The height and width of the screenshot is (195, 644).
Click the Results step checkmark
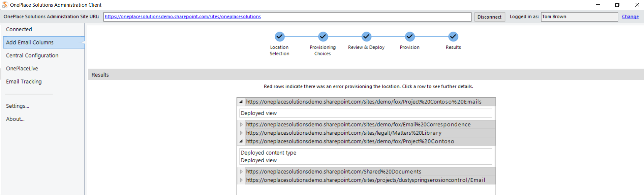click(453, 36)
